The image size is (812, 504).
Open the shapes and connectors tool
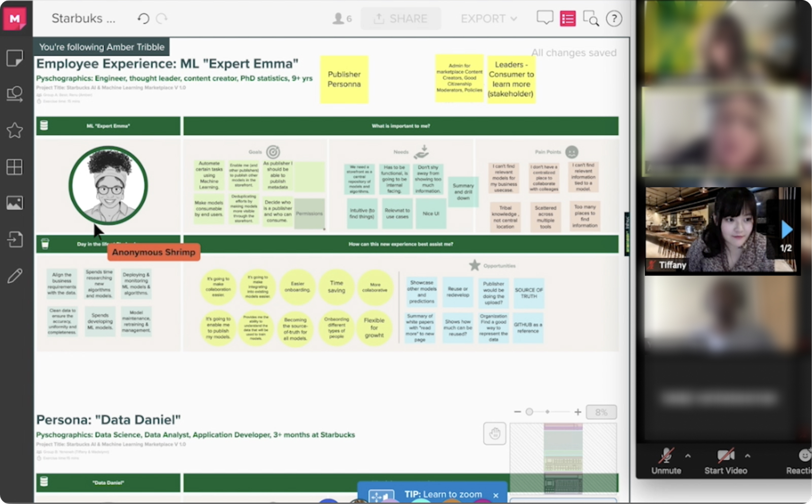coord(15,94)
